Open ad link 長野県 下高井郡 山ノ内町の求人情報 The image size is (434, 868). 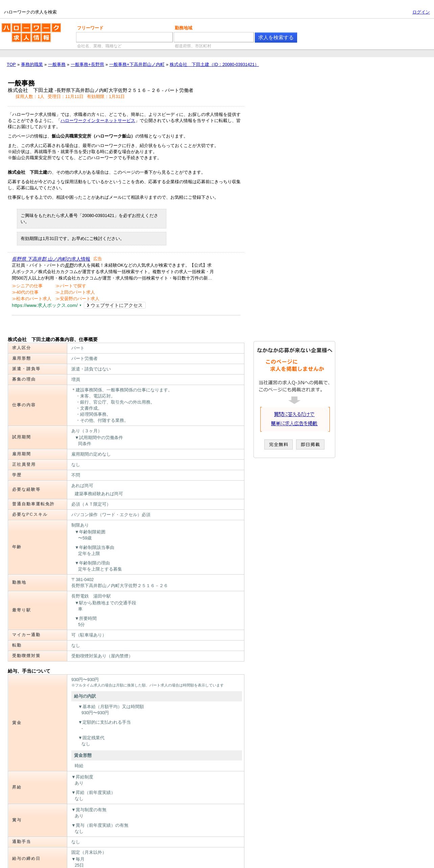(x=51, y=259)
